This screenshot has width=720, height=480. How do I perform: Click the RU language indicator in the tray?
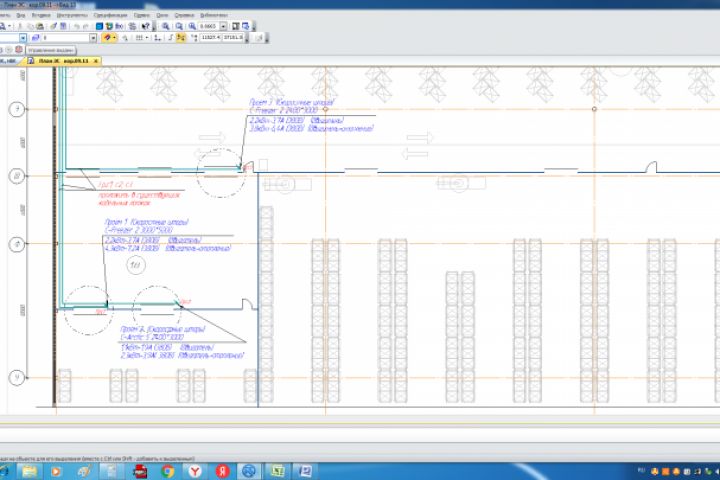point(641,470)
